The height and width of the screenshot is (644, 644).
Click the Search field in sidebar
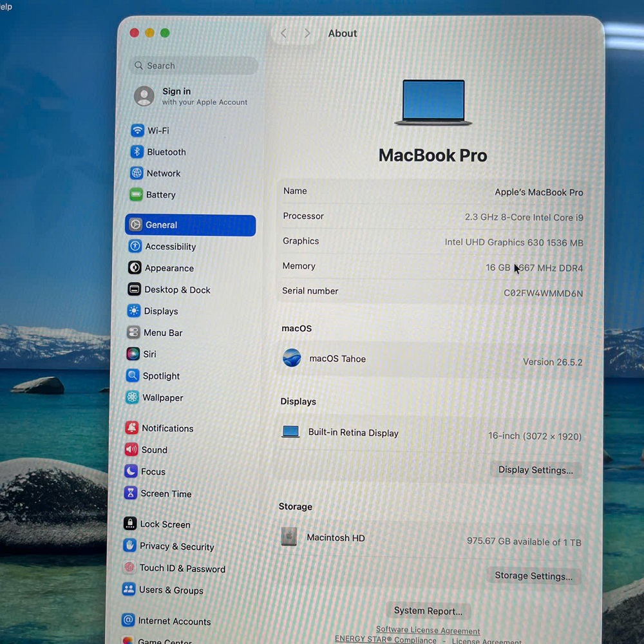coord(193,66)
